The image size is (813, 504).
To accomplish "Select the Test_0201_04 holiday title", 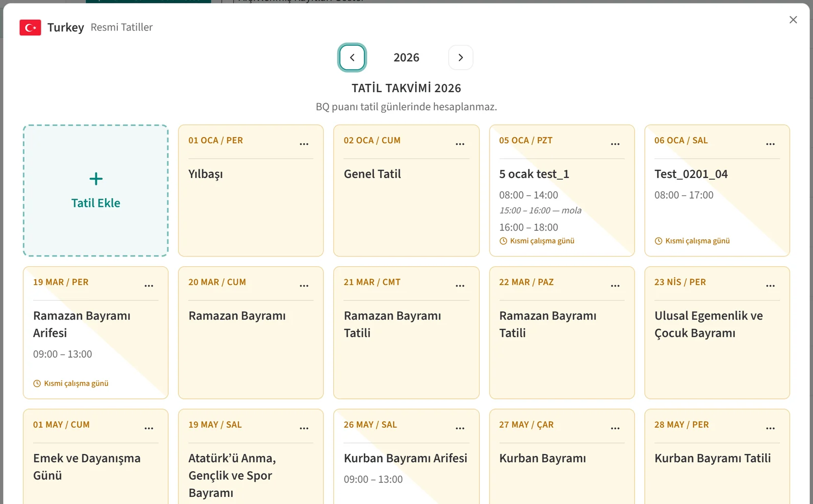I will (x=691, y=174).
